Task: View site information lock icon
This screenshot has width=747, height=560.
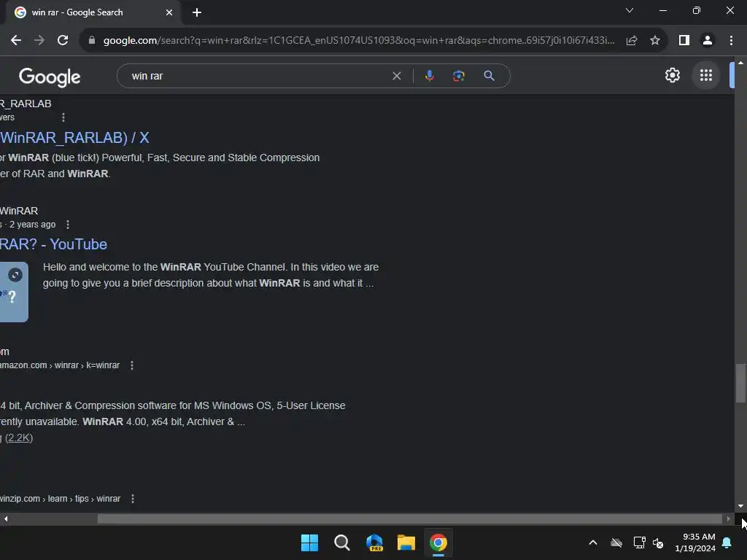Action: click(92, 41)
